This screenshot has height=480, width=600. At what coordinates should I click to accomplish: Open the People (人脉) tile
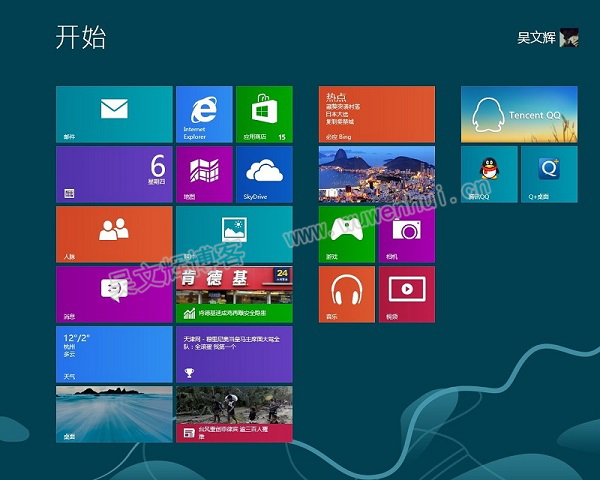(x=114, y=234)
